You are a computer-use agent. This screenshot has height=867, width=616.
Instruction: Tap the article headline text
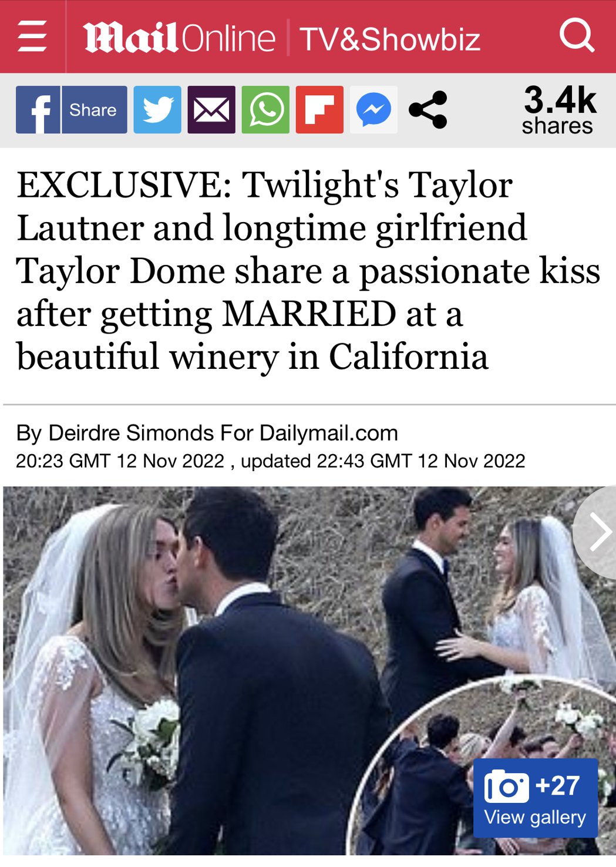click(x=308, y=270)
